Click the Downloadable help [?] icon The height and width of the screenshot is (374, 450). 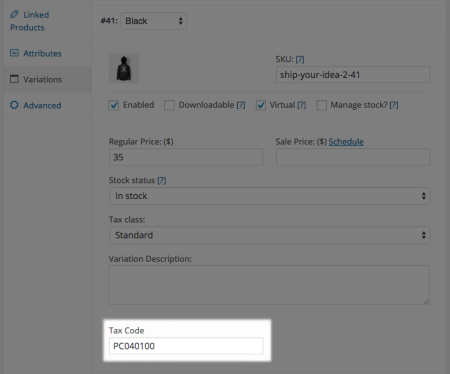tap(241, 105)
